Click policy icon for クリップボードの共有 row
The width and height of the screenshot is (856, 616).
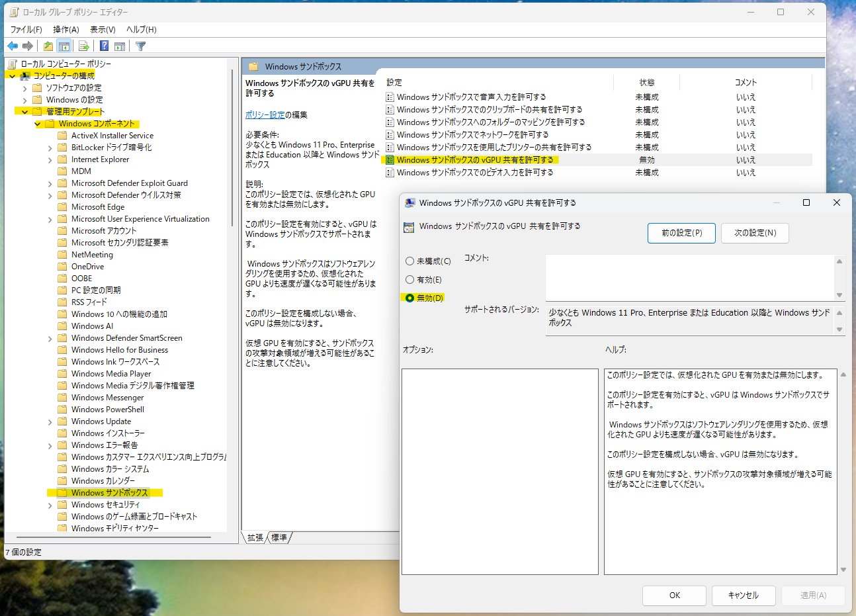pos(390,109)
